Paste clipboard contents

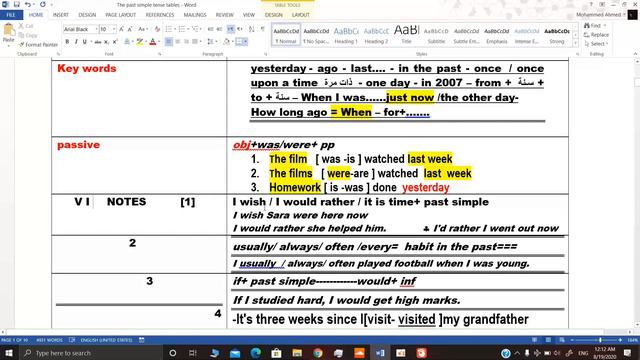point(8,33)
